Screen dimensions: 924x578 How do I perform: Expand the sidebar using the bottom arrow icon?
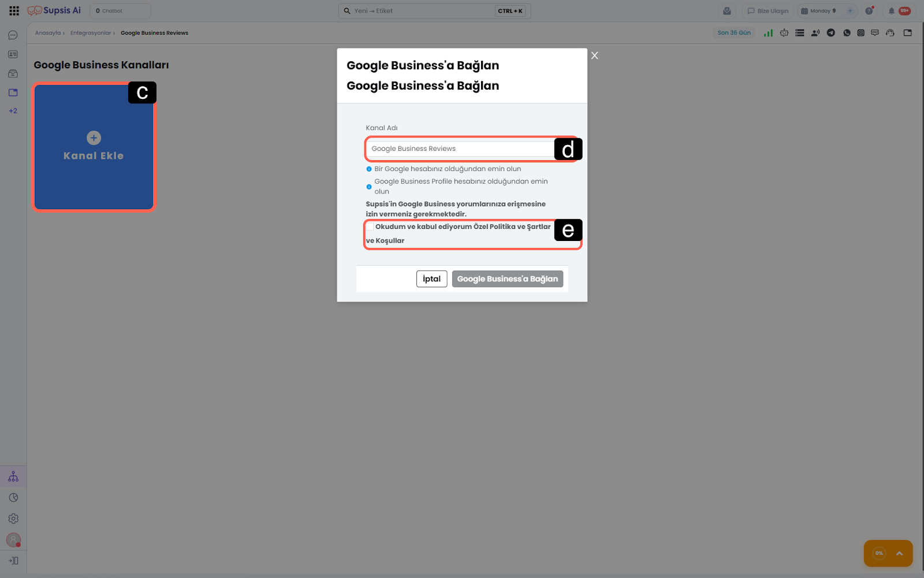point(13,561)
